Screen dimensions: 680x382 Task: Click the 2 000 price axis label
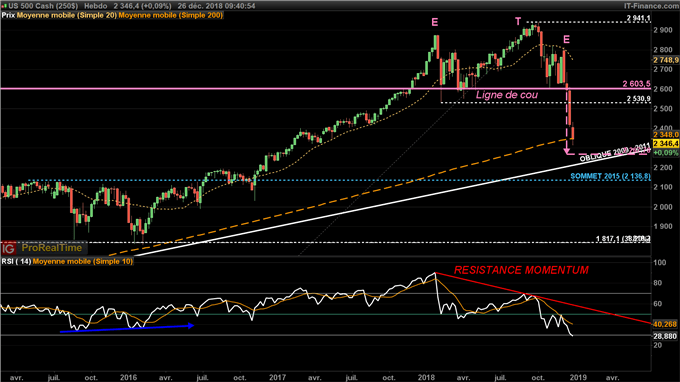[663, 207]
